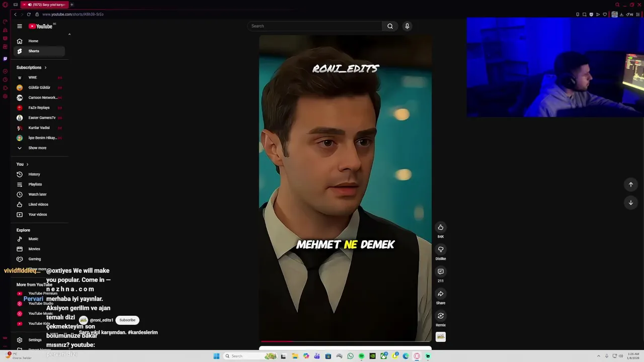Viewport: 644px width, 362px height.
Task: Take a snapshot with the browser toolbar icon
Action: tap(584, 14)
